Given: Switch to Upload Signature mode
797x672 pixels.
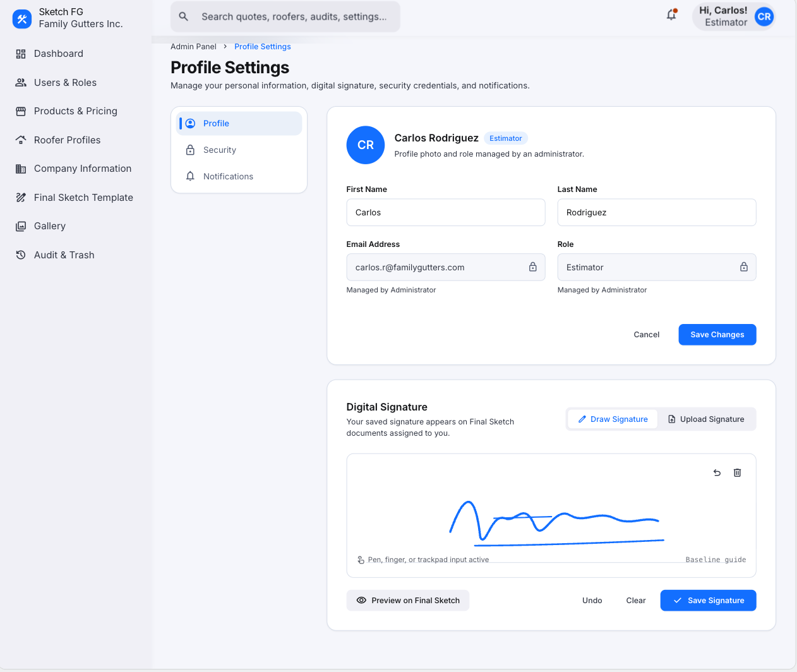Looking at the screenshot, I should pyautogui.click(x=706, y=419).
